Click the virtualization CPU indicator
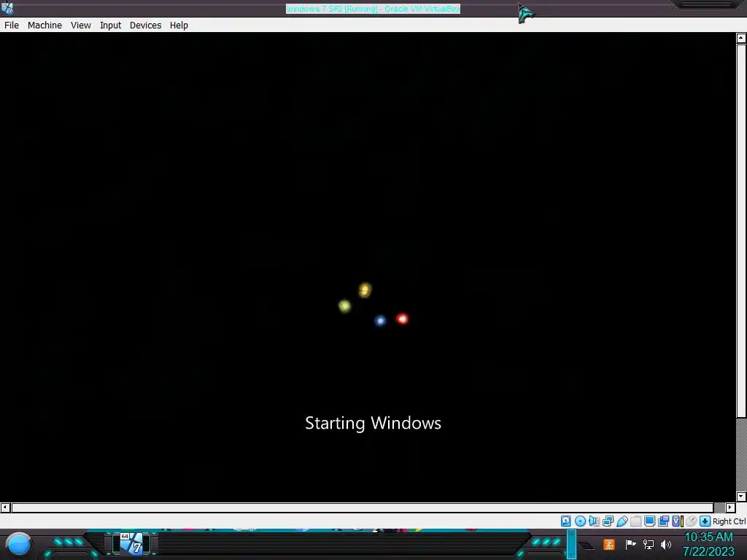Screen dimensions: 747x560 (x=678, y=521)
